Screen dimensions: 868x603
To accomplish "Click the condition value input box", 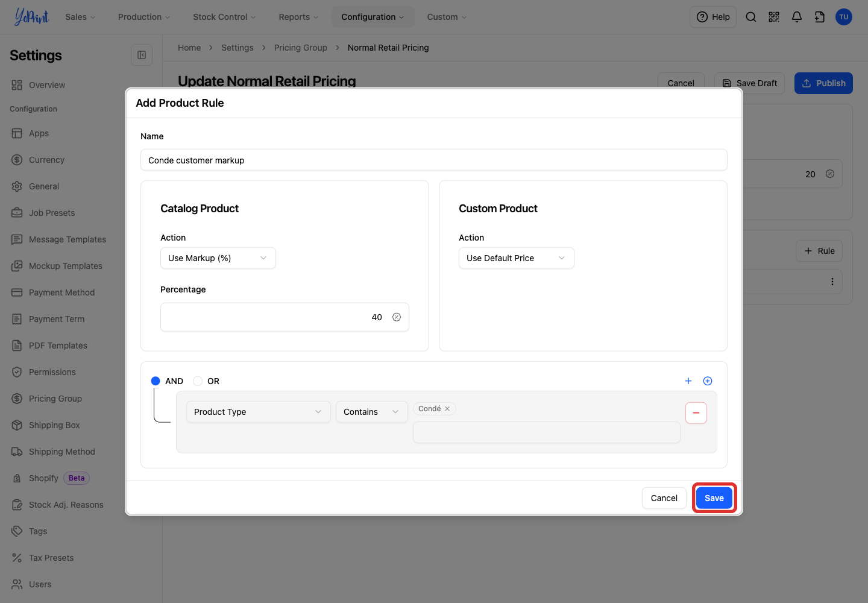I will click(547, 432).
